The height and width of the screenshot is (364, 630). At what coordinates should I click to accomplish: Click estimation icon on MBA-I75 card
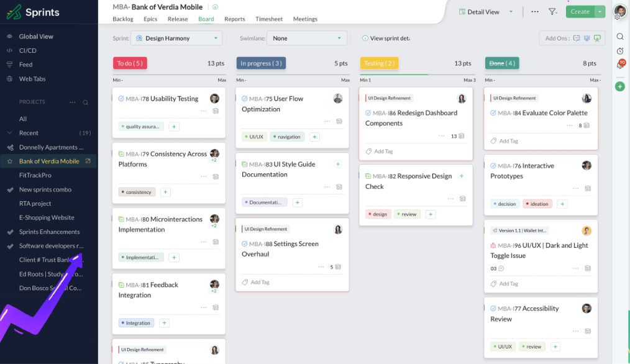coord(339,121)
